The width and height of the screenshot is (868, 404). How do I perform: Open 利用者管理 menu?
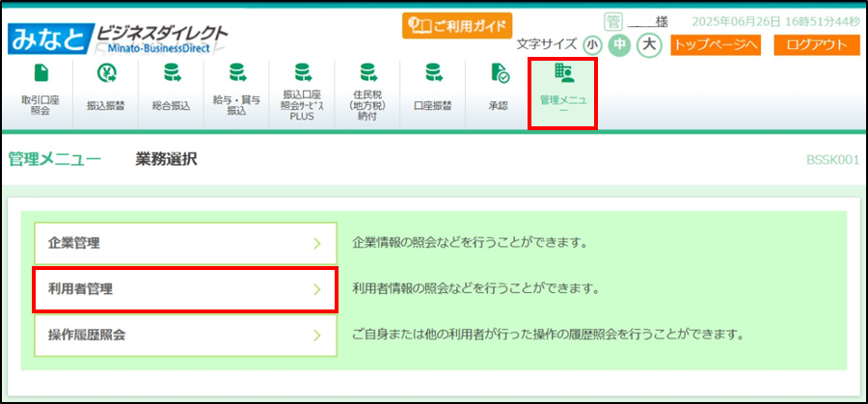[x=185, y=289]
